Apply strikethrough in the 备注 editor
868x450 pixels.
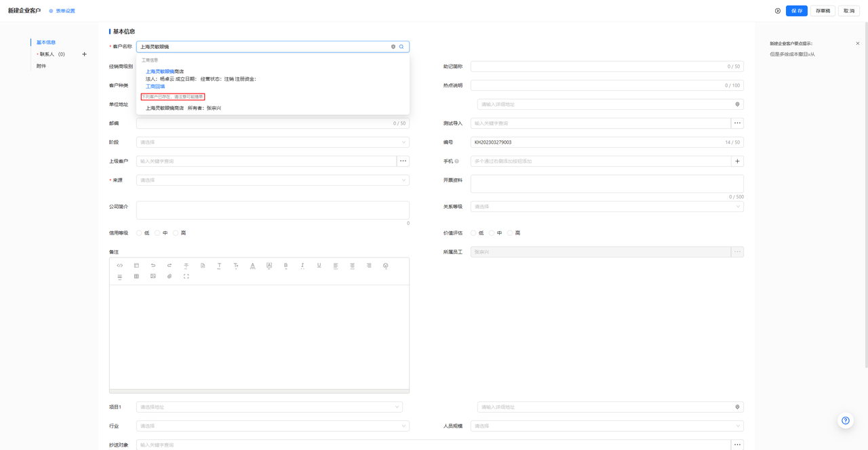tap(186, 266)
